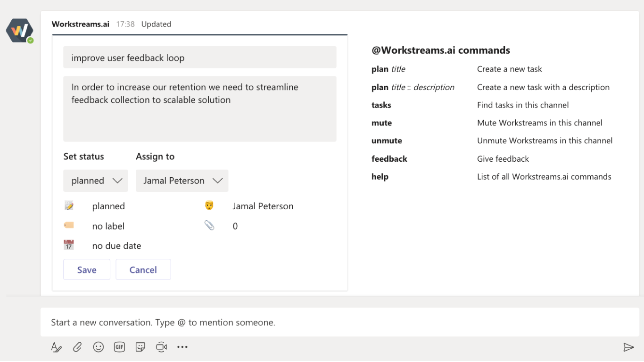Click the Workstreams.ai sender name
The height and width of the screenshot is (362, 644).
[81, 24]
